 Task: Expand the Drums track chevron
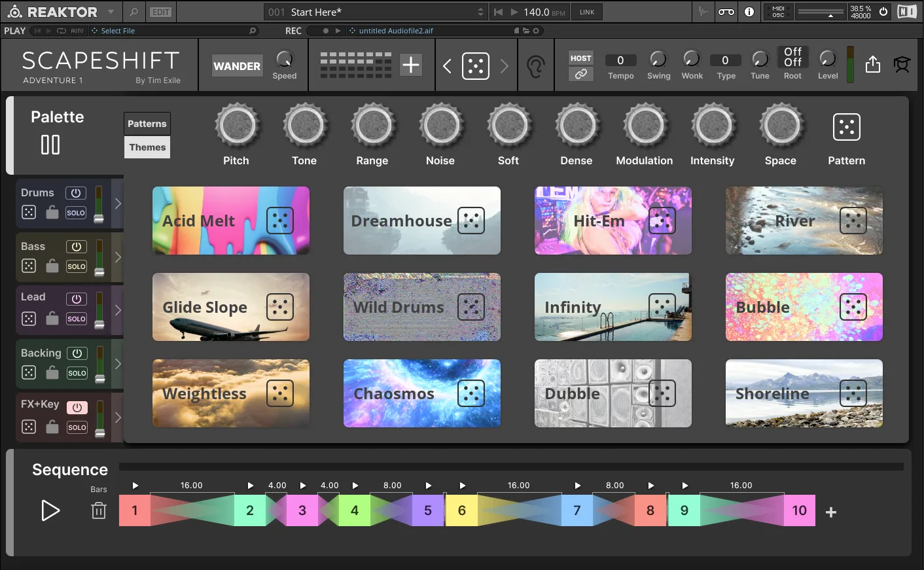[x=118, y=204]
